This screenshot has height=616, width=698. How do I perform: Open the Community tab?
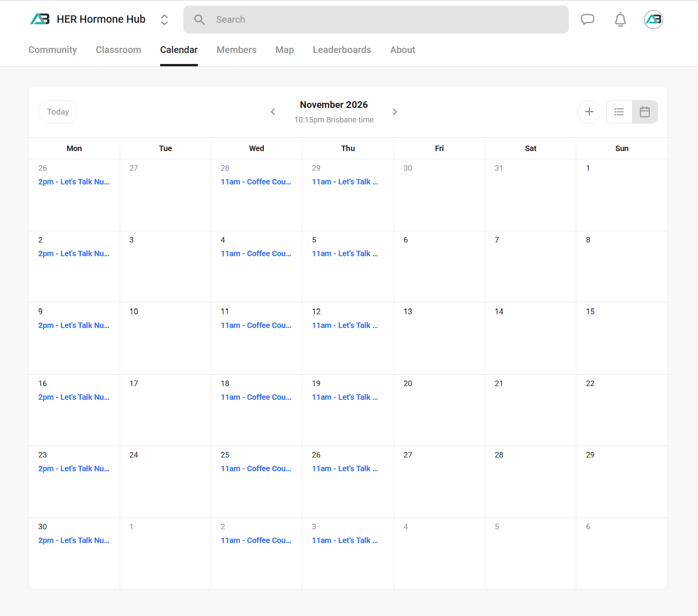53,50
